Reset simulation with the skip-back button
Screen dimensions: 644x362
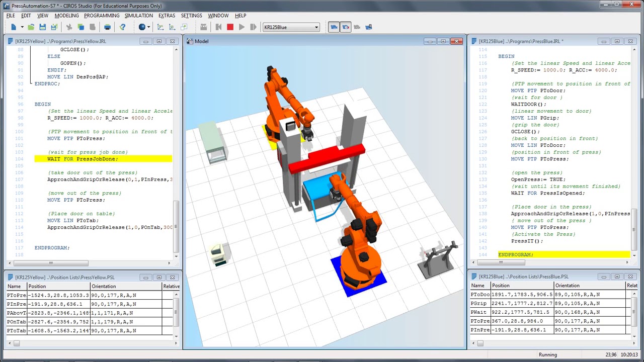click(x=218, y=27)
